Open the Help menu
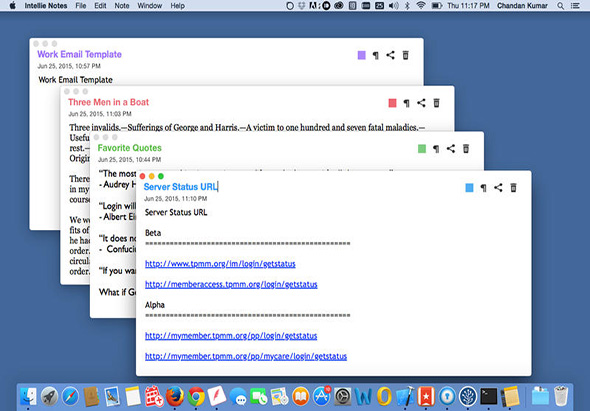Image resolution: width=590 pixels, height=411 pixels. click(x=177, y=6)
